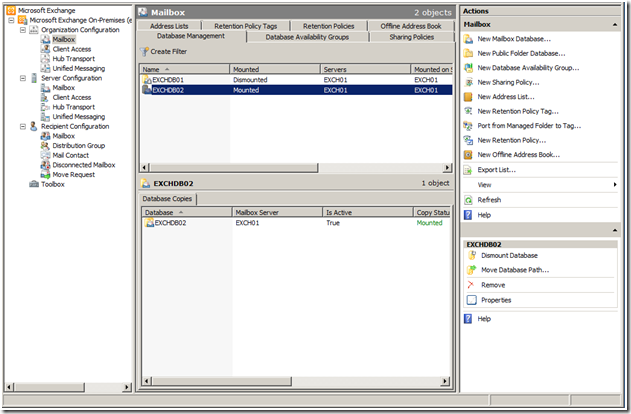The width and height of the screenshot is (631, 414).
Task: Expand the View submenu arrow
Action: pyautogui.click(x=614, y=185)
